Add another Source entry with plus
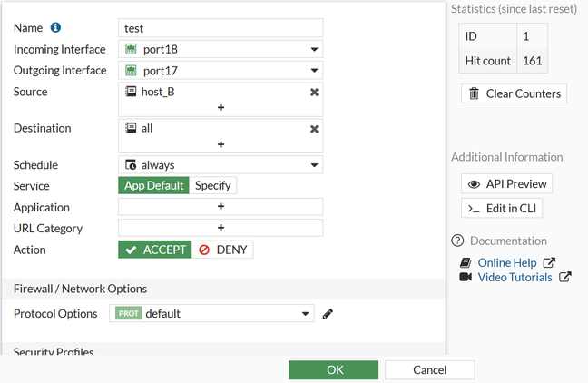This screenshot has height=383, width=588. (220, 107)
